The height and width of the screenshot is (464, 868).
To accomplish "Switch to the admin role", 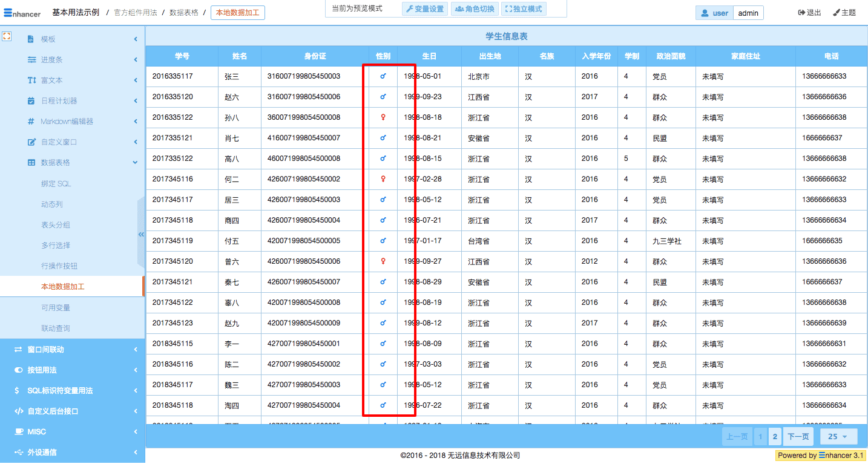I will (748, 13).
